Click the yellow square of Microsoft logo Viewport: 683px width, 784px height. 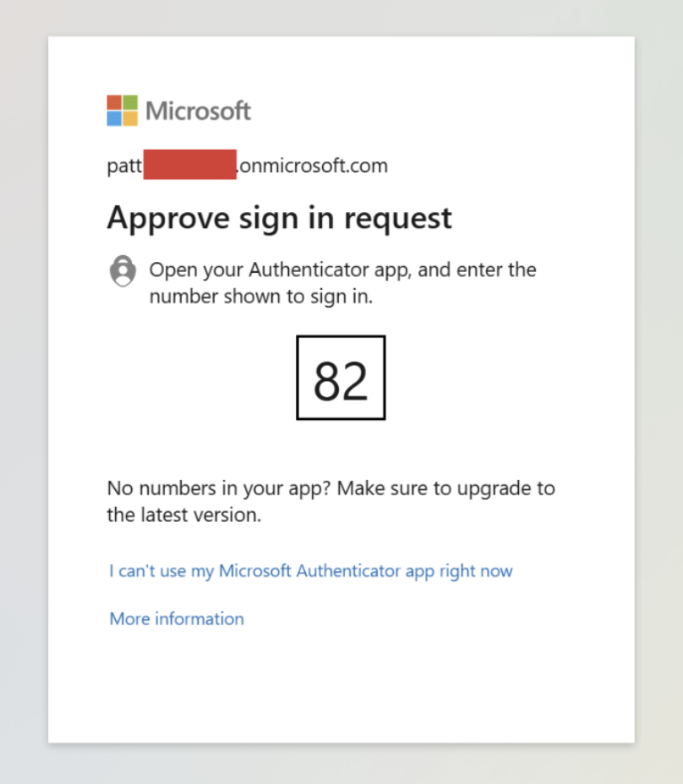tap(129, 118)
